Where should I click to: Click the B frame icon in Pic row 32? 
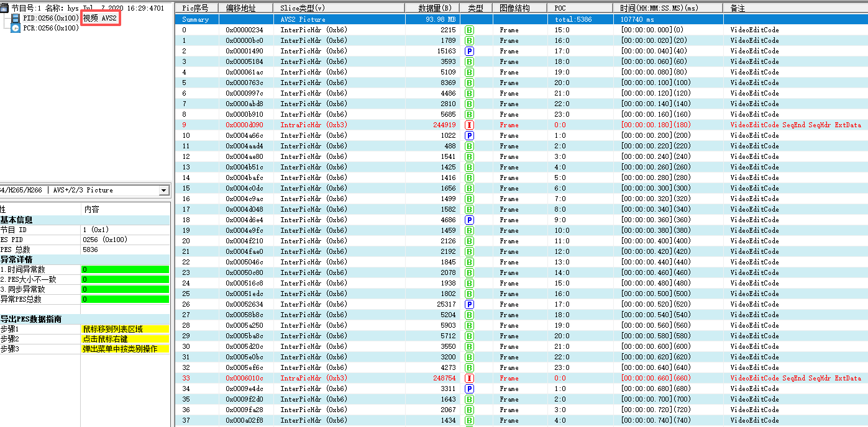click(470, 367)
